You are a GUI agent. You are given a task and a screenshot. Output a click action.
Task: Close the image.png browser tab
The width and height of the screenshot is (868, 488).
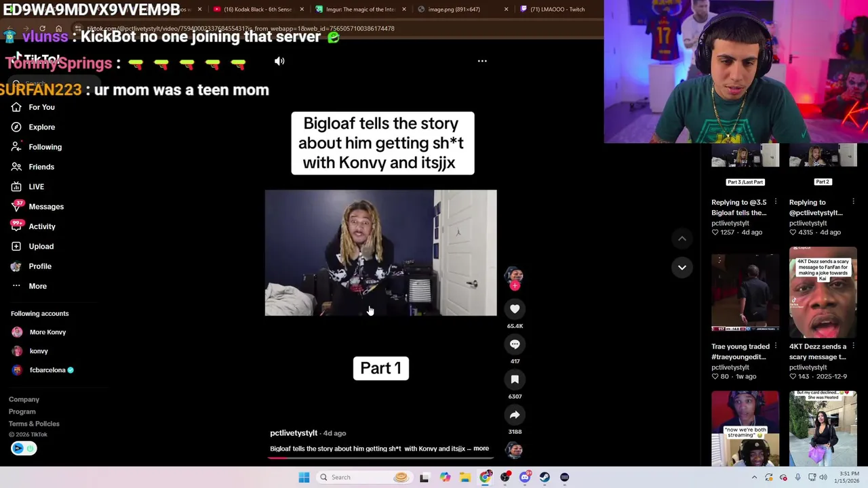(x=506, y=9)
